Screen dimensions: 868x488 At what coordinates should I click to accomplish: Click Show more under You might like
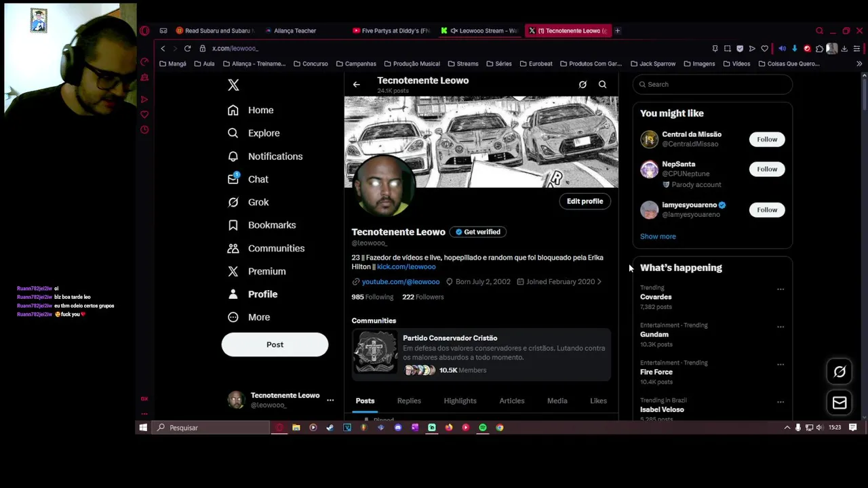point(658,237)
